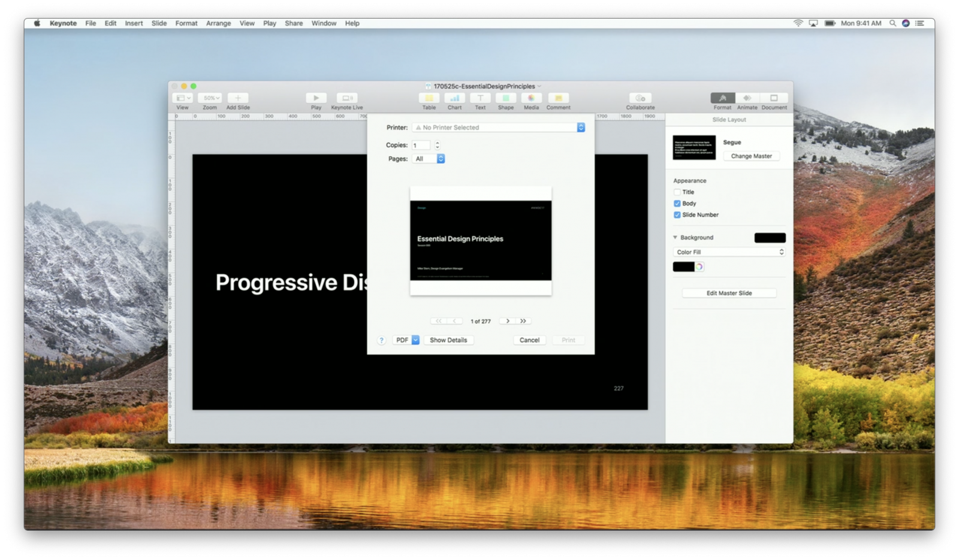Screen dimensions: 959x560
Task: Click the Background header color swatch
Action: [770, 238]
